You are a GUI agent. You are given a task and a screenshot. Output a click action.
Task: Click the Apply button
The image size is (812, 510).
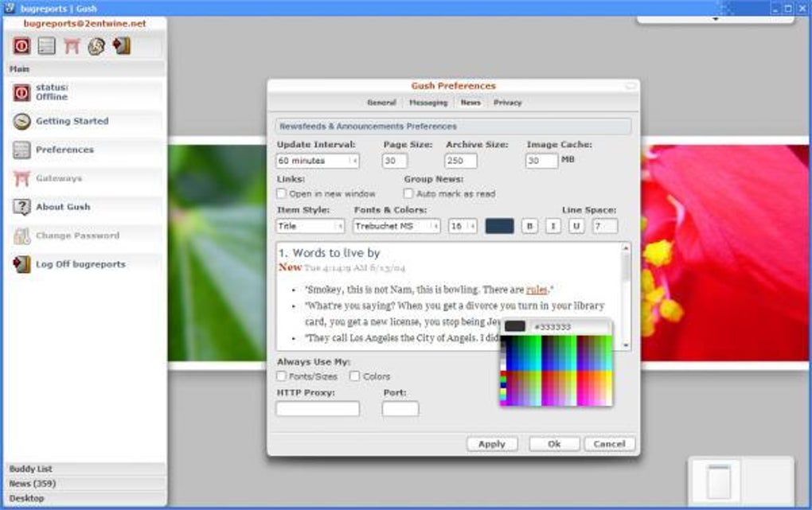[492, 444]
